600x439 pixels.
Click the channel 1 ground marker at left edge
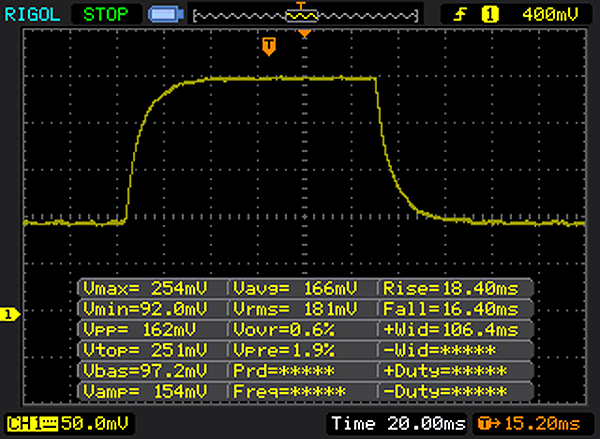pos(10,315)
